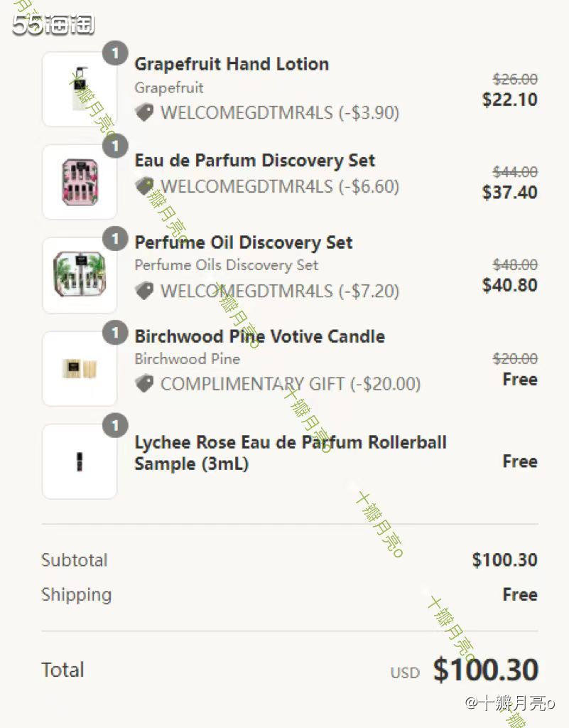
Task: Click the discount tag icon under Grapefruit Hand Lotion
Action: [144, 112]
